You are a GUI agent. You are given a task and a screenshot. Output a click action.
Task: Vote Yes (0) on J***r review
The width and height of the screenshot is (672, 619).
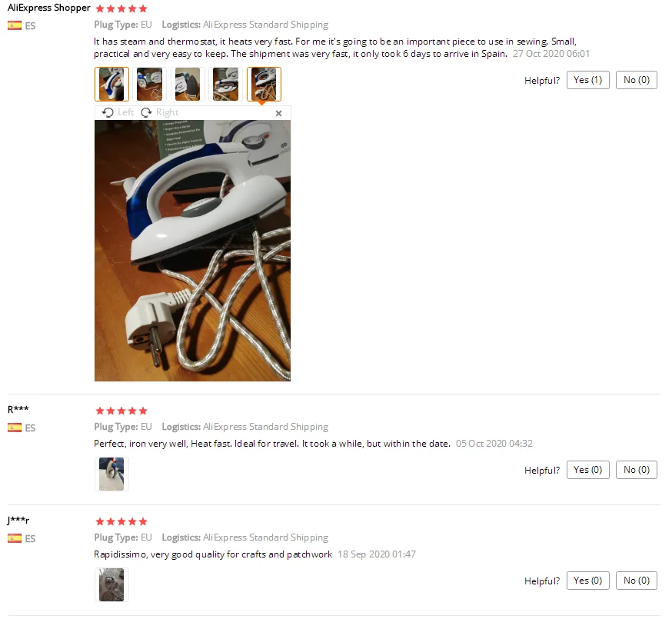[x=587, y=581]
